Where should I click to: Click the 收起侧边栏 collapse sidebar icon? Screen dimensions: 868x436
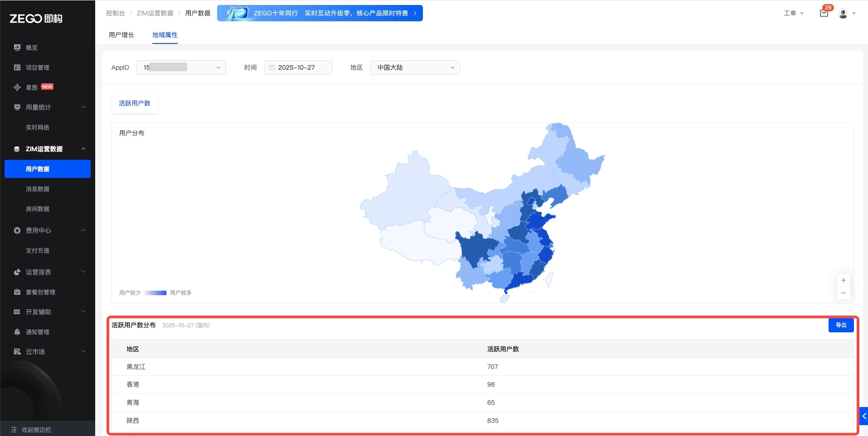click(x=14, y=429)
